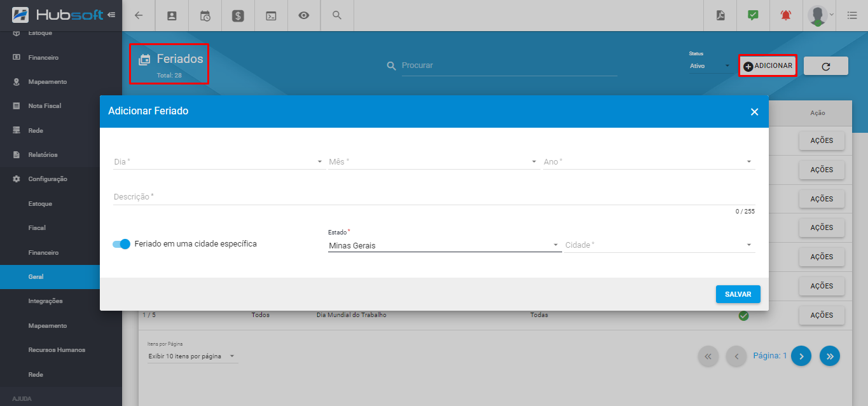868x406 pixels.
Task: Open the Dia dropdown
Action: [x=219, y=162]
